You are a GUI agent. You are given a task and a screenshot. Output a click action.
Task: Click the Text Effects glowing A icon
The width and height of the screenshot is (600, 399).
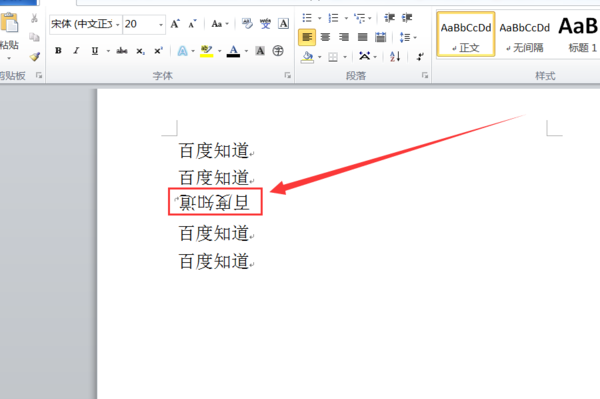183,51
